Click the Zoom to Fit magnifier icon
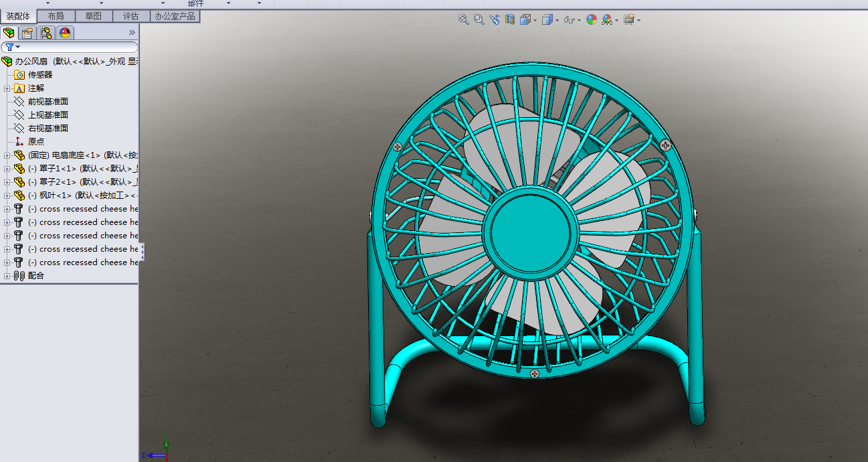The width and height of the screenshot is (868, 462). 463,20
